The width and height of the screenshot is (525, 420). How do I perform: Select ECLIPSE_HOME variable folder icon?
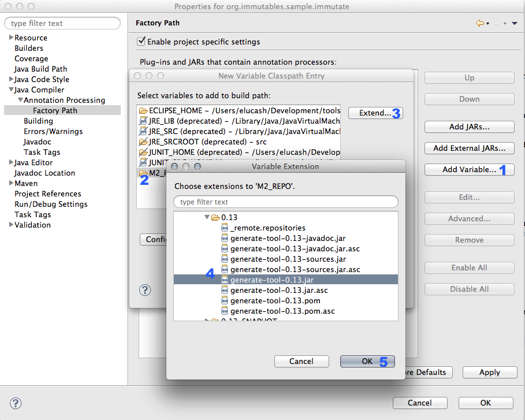click(143, 110)
